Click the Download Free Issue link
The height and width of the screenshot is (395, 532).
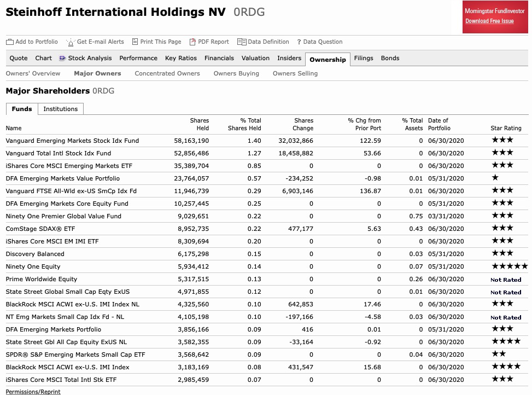(x=488, y=21)
